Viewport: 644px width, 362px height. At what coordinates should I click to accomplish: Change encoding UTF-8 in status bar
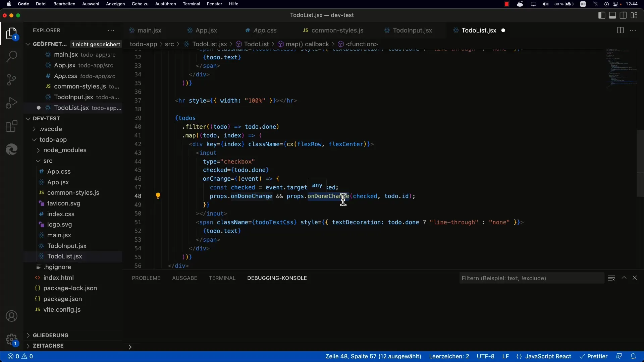click(486, 356)
